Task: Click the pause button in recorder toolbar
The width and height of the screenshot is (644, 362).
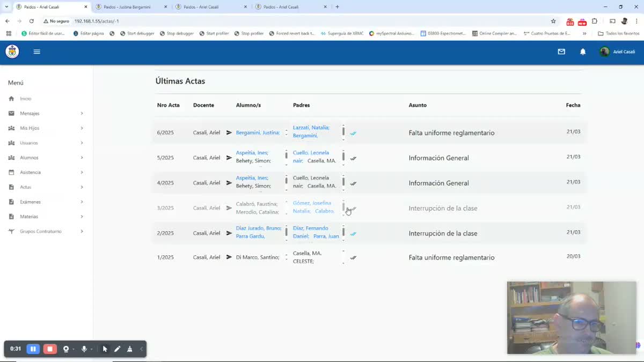Action: click(33, 349)
